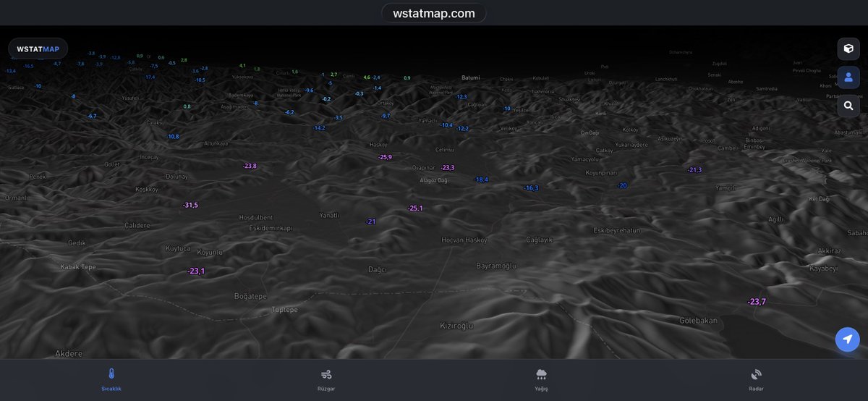Click the radar dish icon above Radar

click(x=756, y=374)
